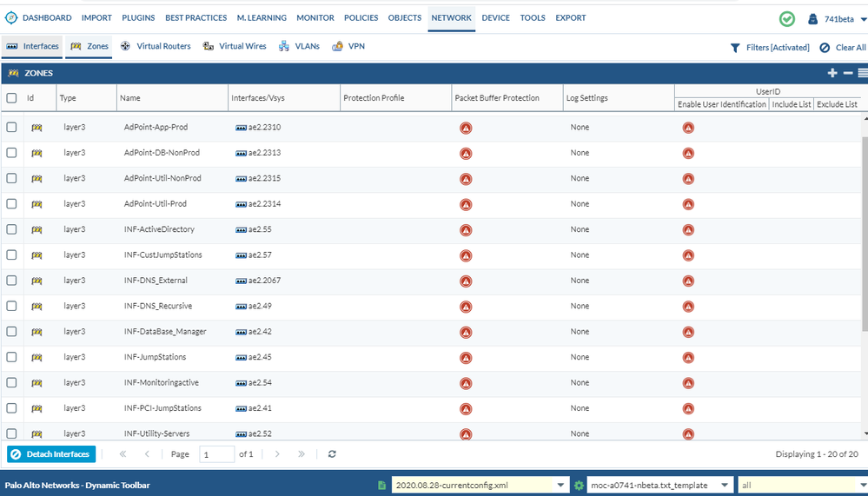868x496 pixels.
Task: Click the refresh icon in pagination bar
Action: click(332, 454)
